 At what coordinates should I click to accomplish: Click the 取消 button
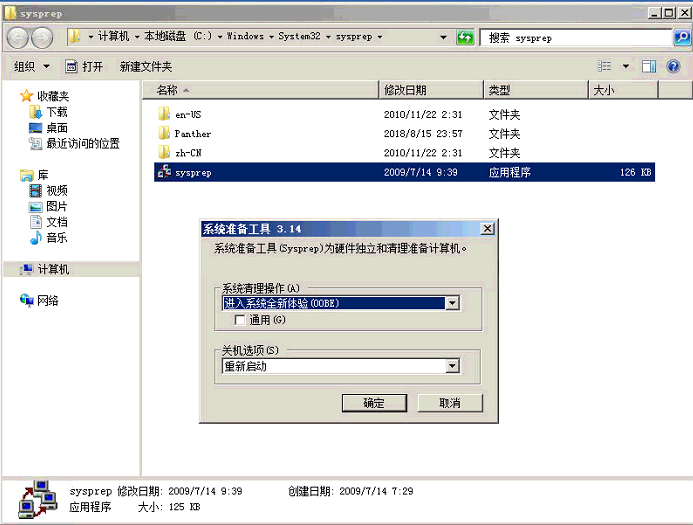[450, 403]
